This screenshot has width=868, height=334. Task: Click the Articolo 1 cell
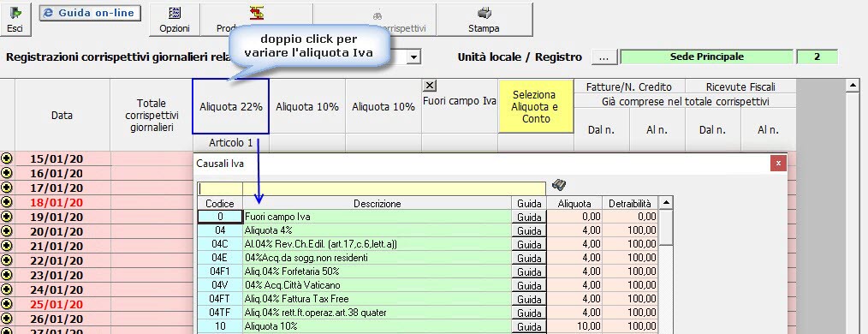231,143
